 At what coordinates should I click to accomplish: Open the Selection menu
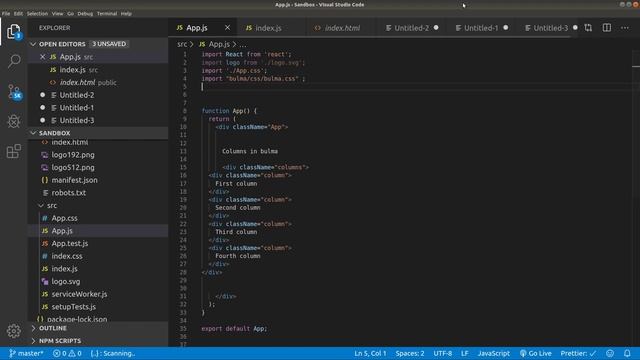[x=37, y=13]
